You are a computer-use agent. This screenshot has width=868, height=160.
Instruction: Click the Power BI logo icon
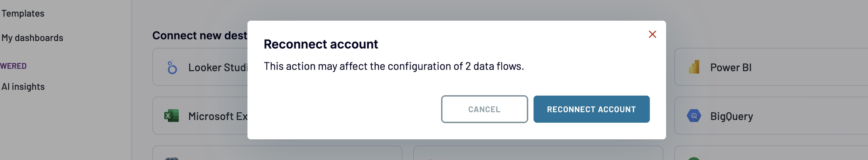[694, 67]
